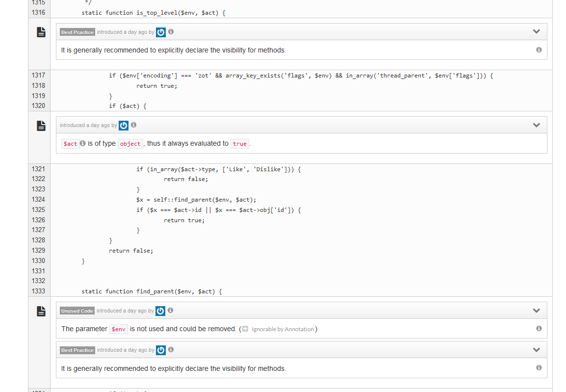The width and height of the screenshot is (566, 392).
Task: Click the document icon beside the $act type issue
Action: pos(41,126)
